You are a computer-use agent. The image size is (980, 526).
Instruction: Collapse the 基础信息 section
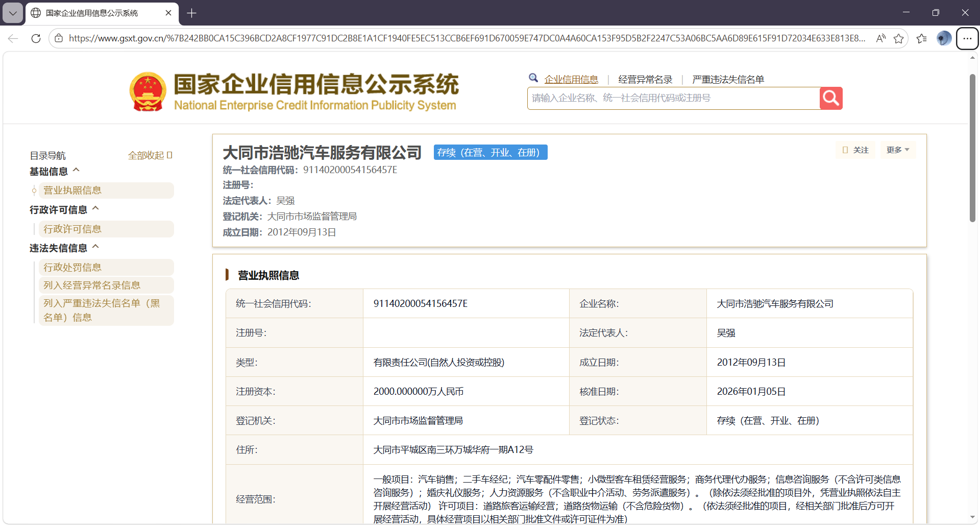55,171
